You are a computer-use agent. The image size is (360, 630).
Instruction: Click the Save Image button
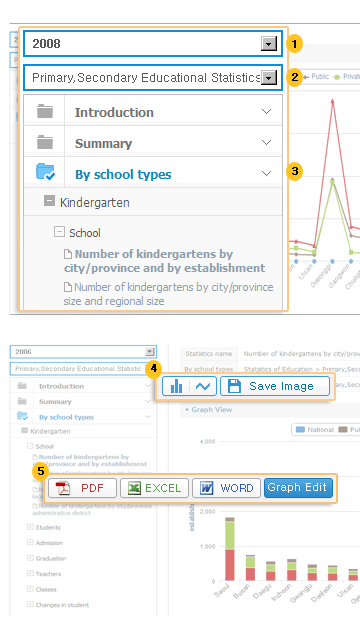pos(275,386)
